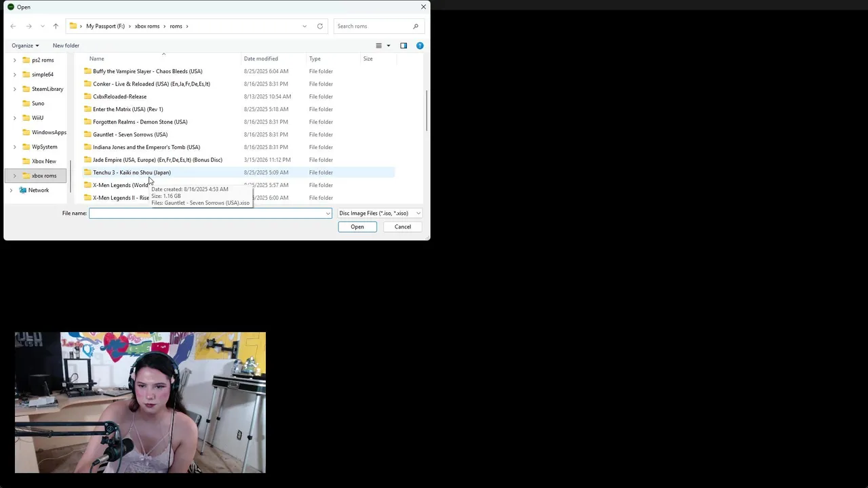The image size is (868, 488).
Task: Toggle the preview pane
Action: 403,45
